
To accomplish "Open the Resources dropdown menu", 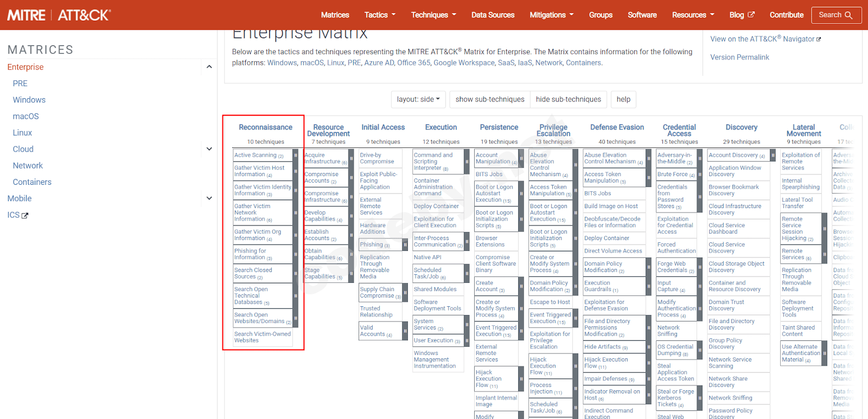I will point(693,15).
